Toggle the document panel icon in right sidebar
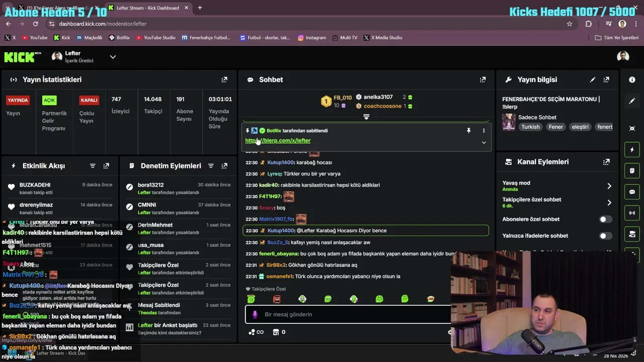Viewport: 644px width, 362px height. click(632, 171)
